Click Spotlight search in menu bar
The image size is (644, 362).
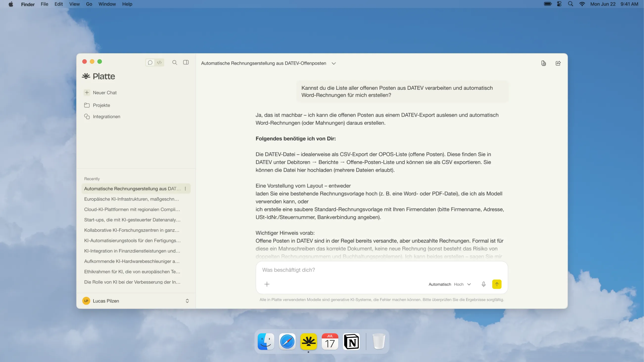(570, 4)
